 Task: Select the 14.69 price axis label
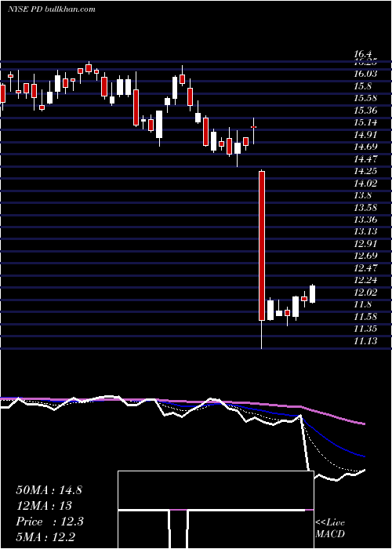tap(365, 147)
